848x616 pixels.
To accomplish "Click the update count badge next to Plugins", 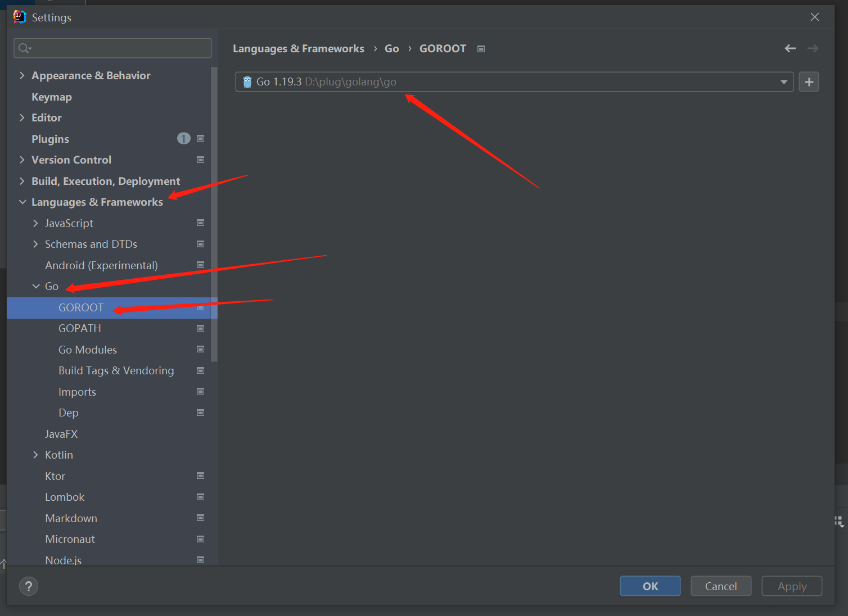I will click(x=184, y=139).
